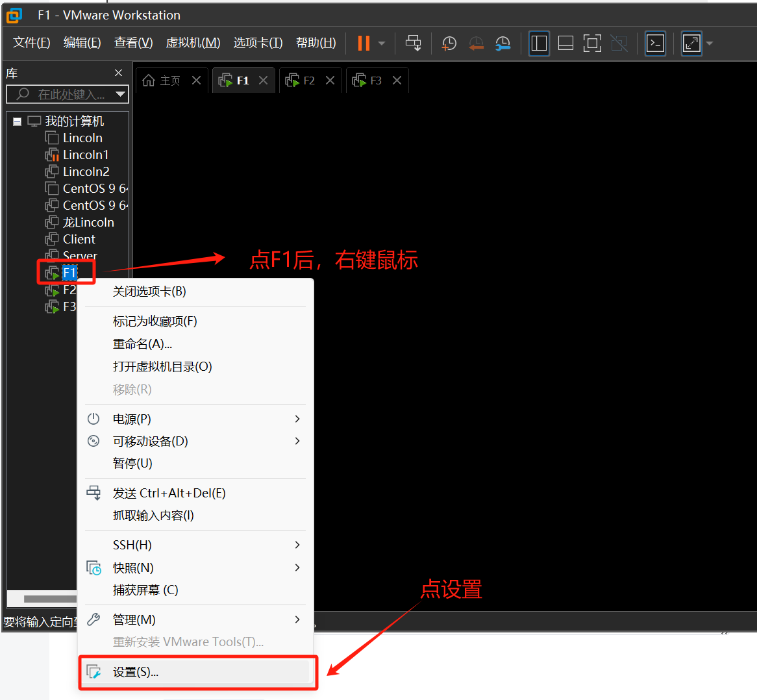Expand the SSH(H) submenu
Image resolution: width=757 pixels, height=700 pixels.
point(195,545)
